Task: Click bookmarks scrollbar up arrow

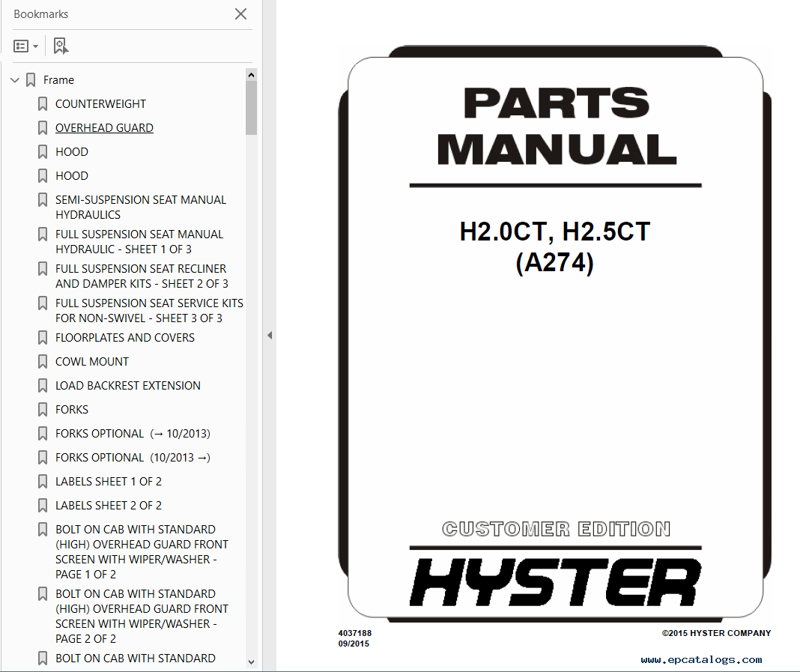Action: coord(251,75)
